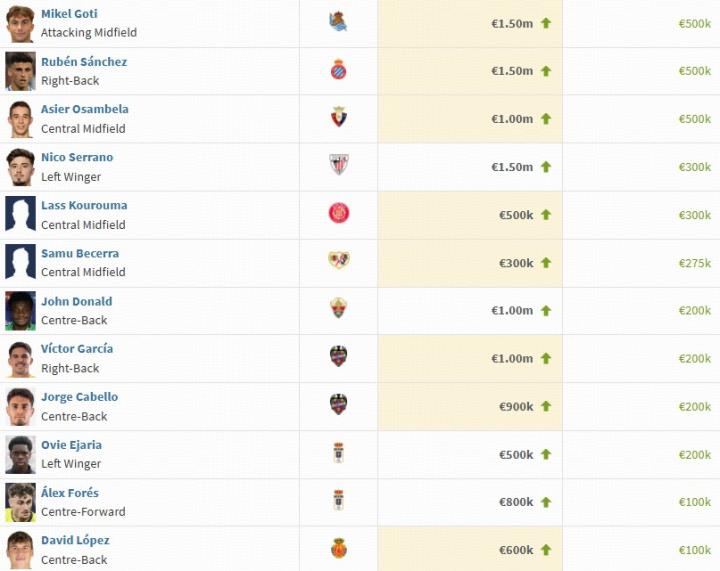The height and width of the screenshot is (571, 720).
Task: Open Mikel Goti's player profile link
Action: pyautogui.click(x=69, y=14)
